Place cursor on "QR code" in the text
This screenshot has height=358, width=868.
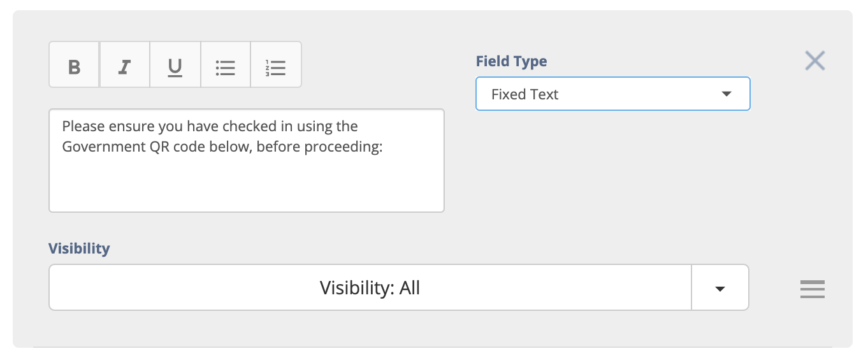pyautogui.click(x=170, y=147)
